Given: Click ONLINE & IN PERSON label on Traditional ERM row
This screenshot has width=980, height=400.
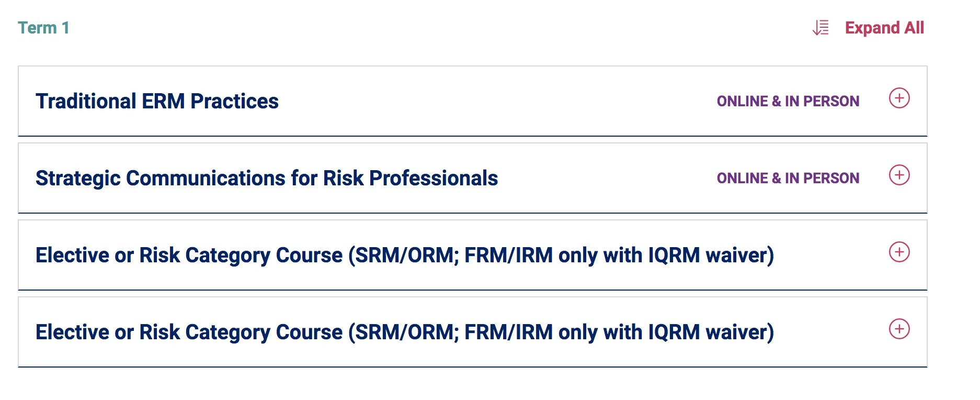Looking at the screenshot, I should 788,101.
